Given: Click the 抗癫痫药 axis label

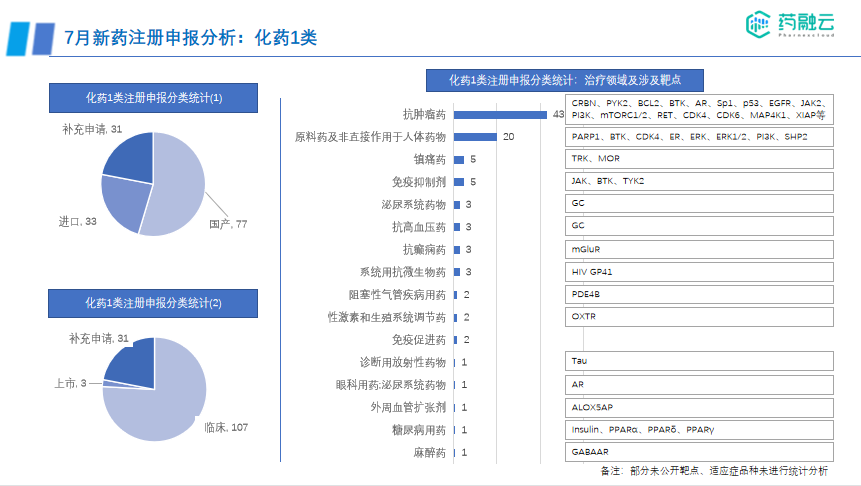Looking at the screenshot, I should click(424, 249).
